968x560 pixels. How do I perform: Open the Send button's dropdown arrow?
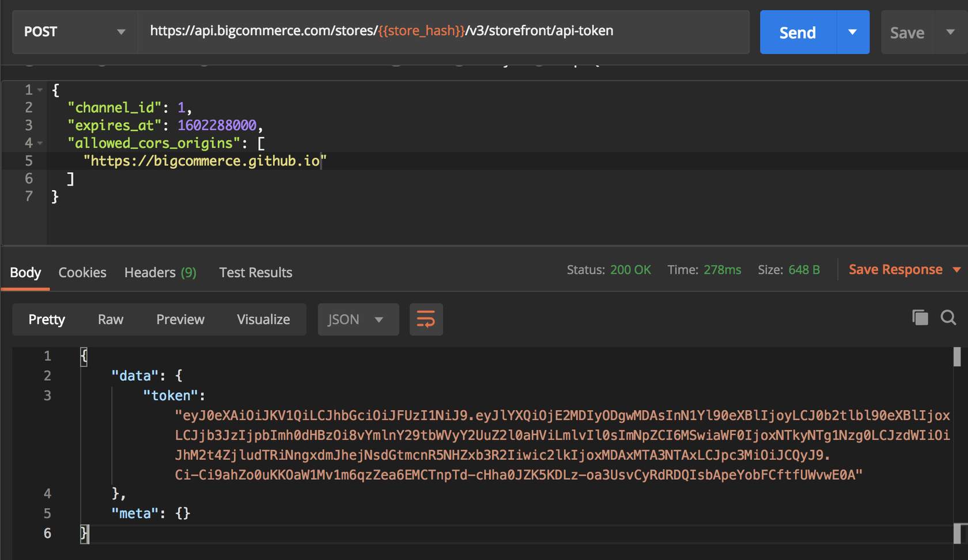pos(853,32)
